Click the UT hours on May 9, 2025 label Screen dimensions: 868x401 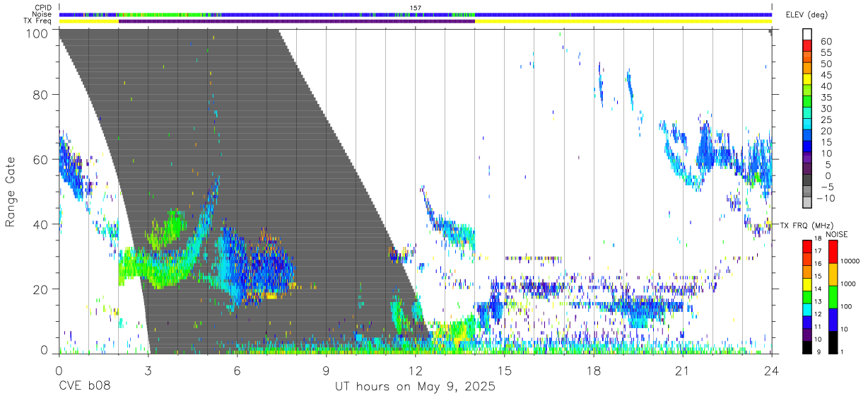coord(415,387)
